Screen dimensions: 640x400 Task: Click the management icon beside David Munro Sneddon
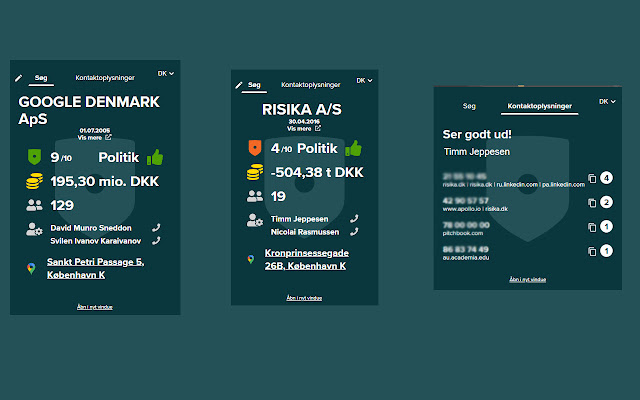coord(34,229)
